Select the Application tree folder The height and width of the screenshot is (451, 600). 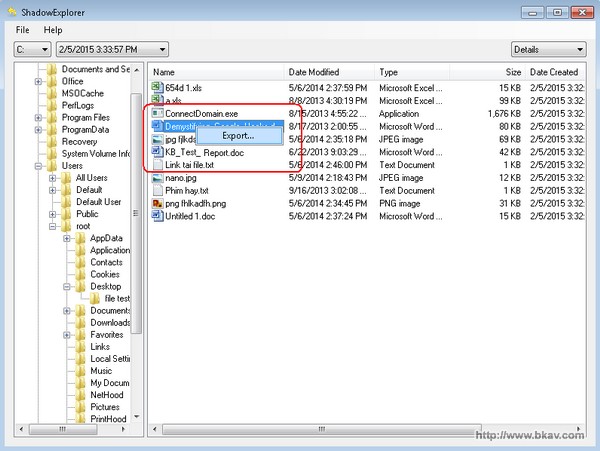point(110,250)
